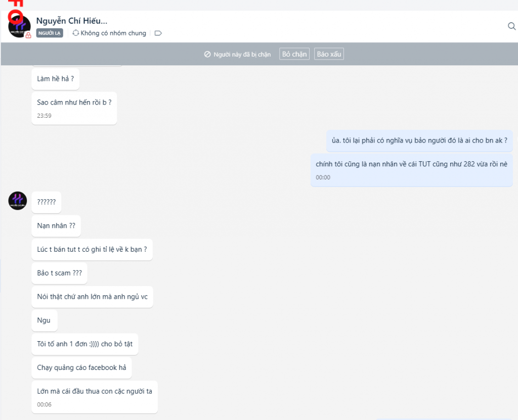Viewport: 518px width, 420px height.
Task: Click the "NGƯỜI LẠ" stranger badge
Action: click(50, 33)
